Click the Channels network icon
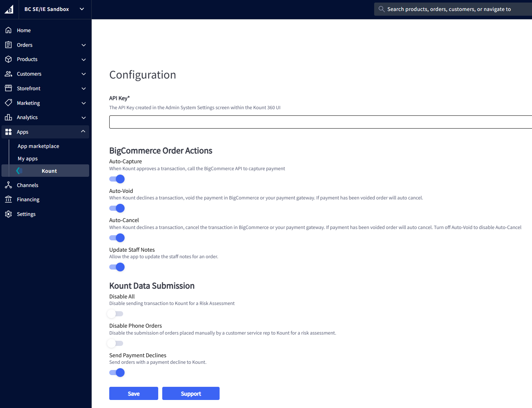532x408 pixels. (x=8, y=185)
